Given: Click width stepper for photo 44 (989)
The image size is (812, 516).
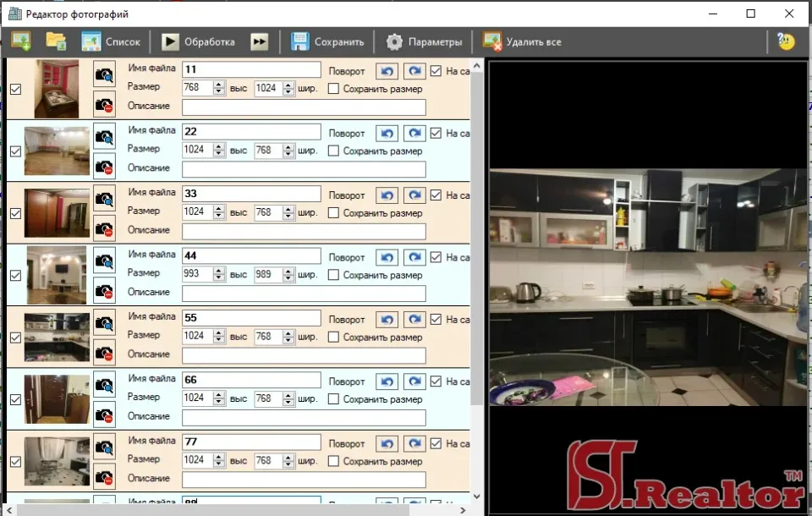Looking at the screenshot, I should [289, 275].
